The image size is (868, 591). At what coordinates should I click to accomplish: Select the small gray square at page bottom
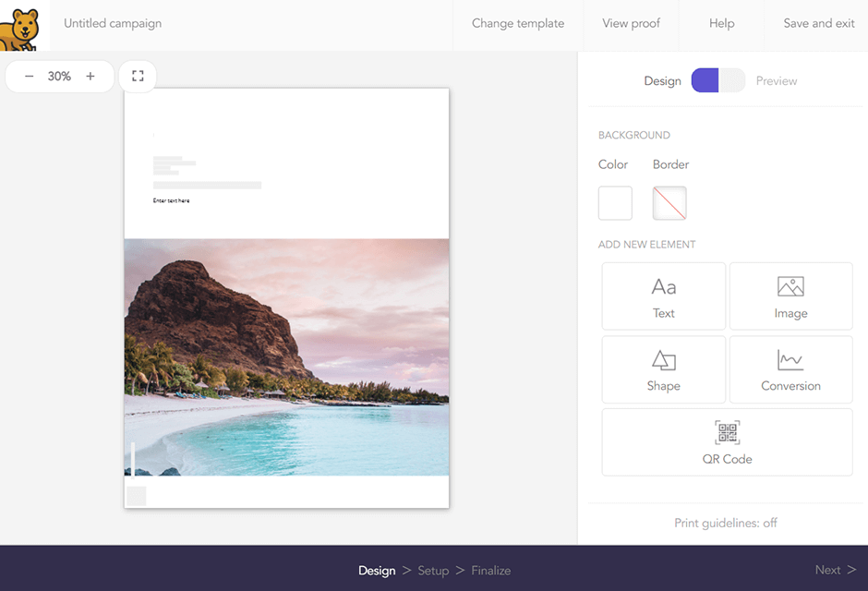[136, 497]
